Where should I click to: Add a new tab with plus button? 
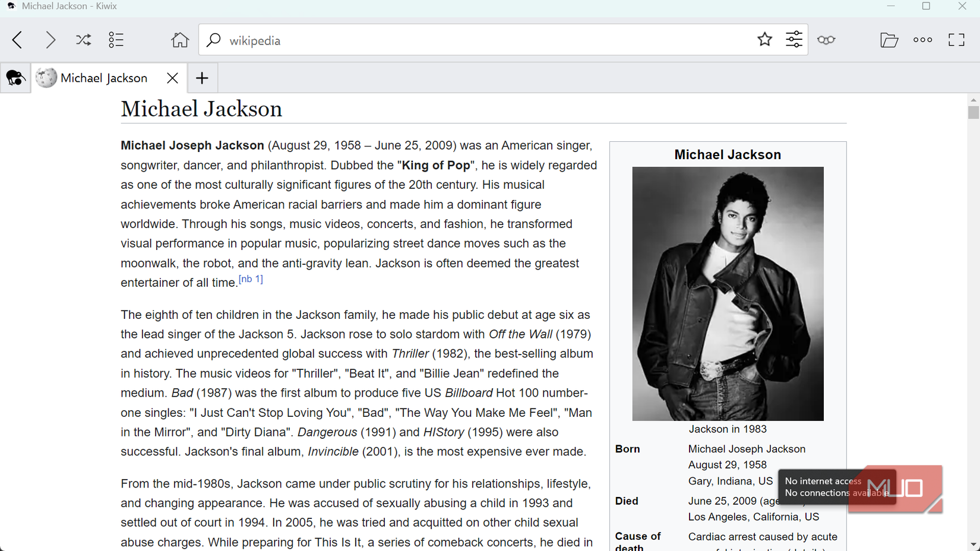coord(202,78)
